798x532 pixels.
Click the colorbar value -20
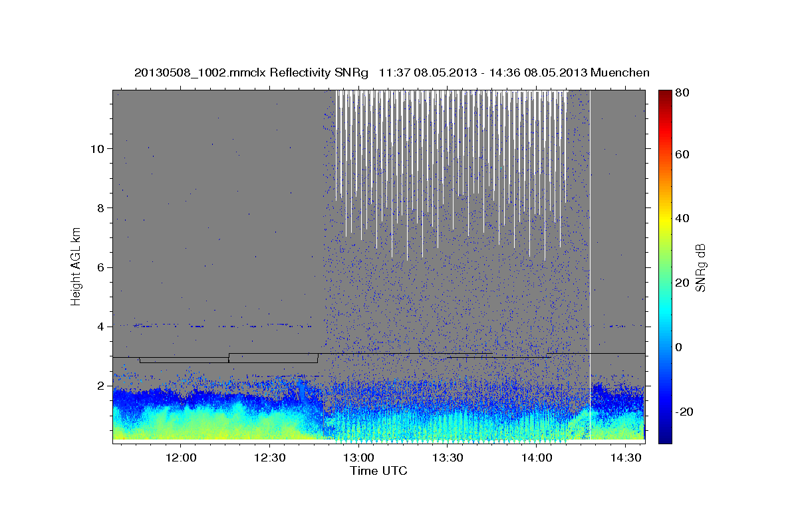click(x=684, y=412)
